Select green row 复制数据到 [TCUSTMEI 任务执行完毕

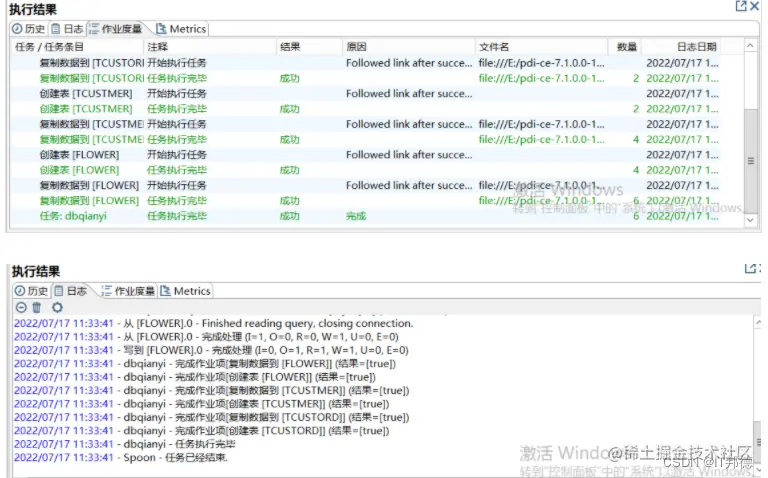point(377,140)
